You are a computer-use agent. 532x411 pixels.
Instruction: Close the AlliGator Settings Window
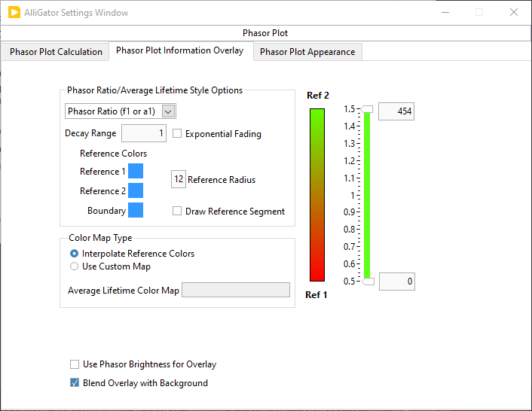tap(514, 12)
